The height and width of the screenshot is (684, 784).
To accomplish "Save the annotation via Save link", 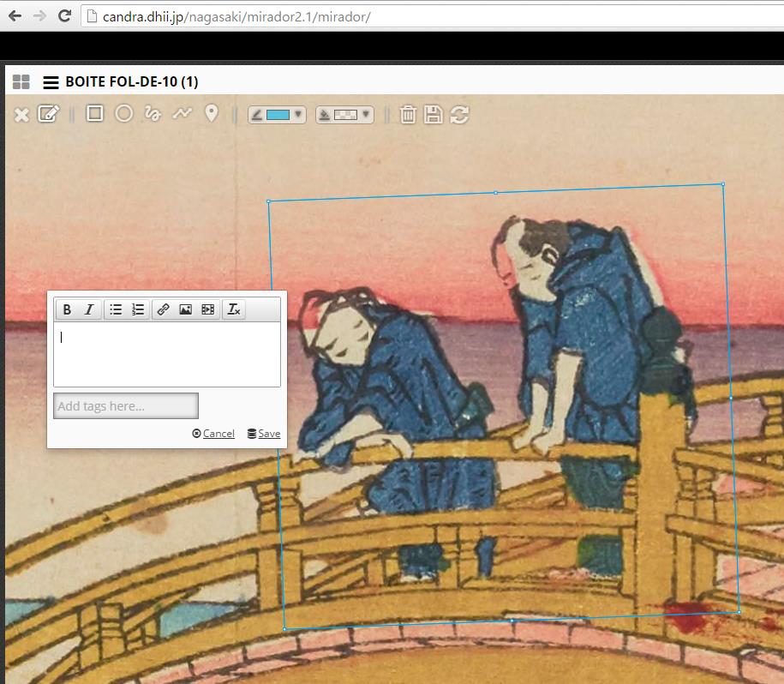I will tap(264, 434).
